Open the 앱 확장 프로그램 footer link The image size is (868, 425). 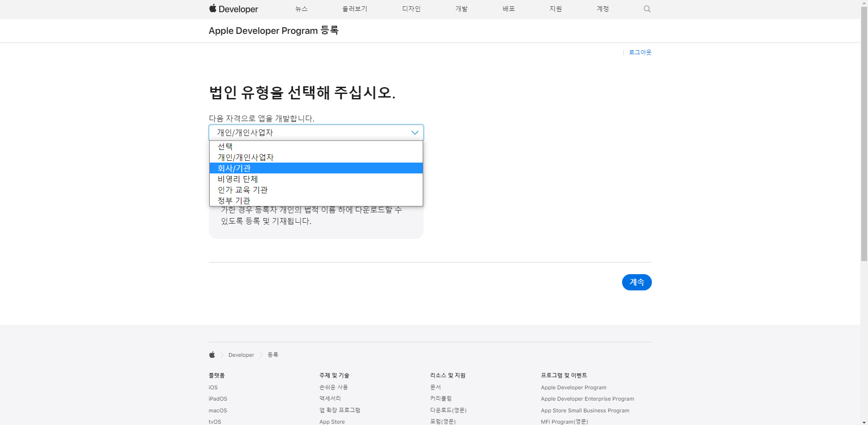(340, 411)
